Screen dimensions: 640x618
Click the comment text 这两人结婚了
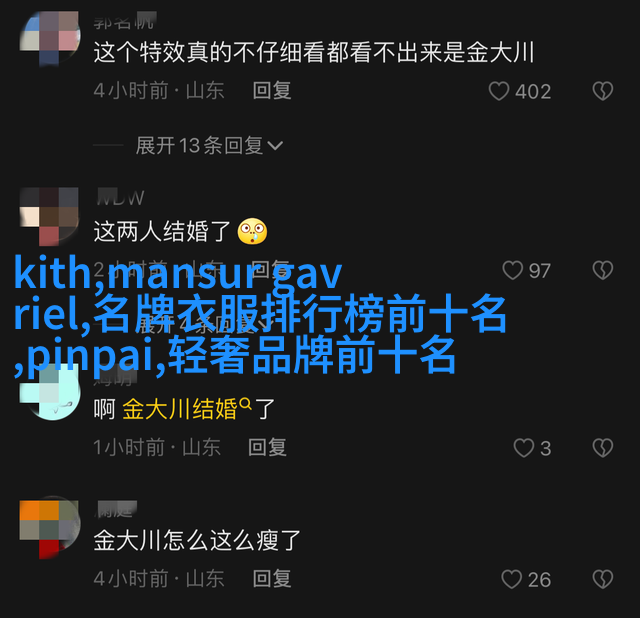point(162,231)
